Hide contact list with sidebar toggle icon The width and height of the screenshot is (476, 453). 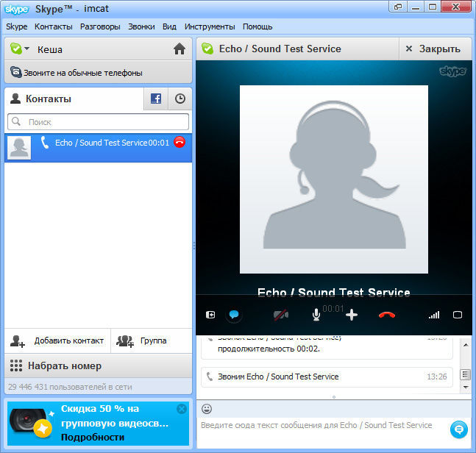[211, 315]
